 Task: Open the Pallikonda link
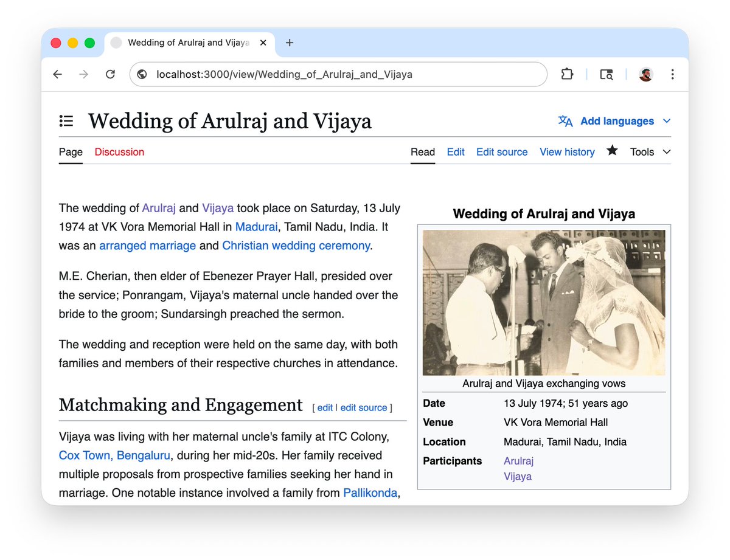pos(370,493)
